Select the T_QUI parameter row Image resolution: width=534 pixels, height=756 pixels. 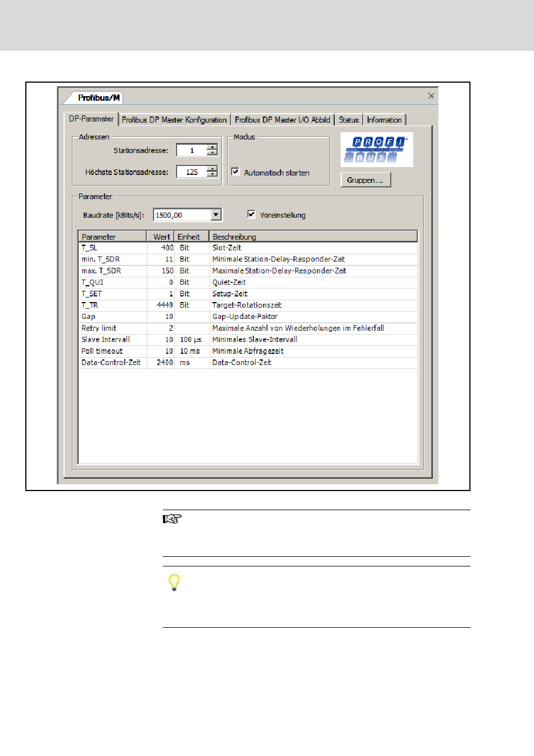tap(248, 282)
